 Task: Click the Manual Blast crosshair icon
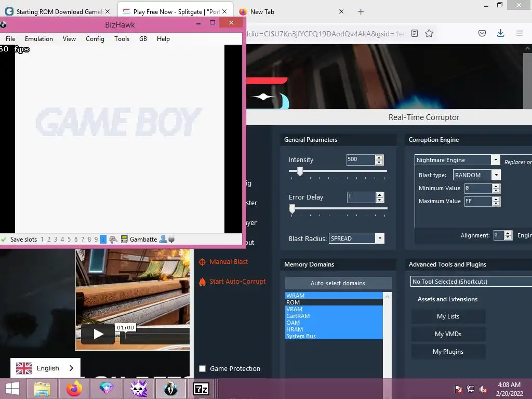click(202, 262)
